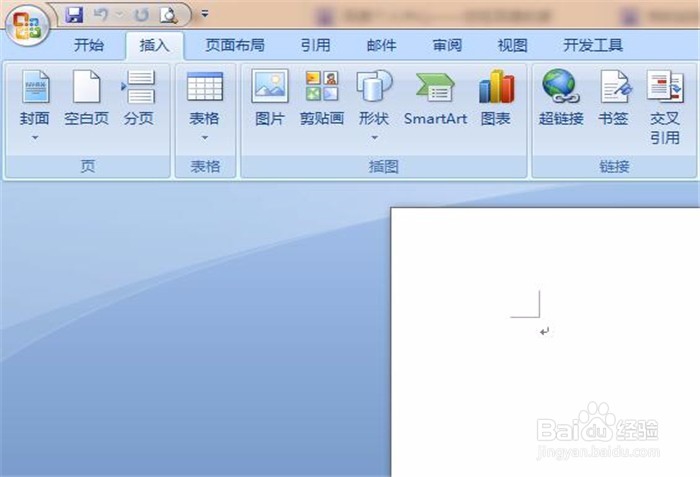Open the 审阅 tab
This screenshot has width=700, height=477.
447,45
